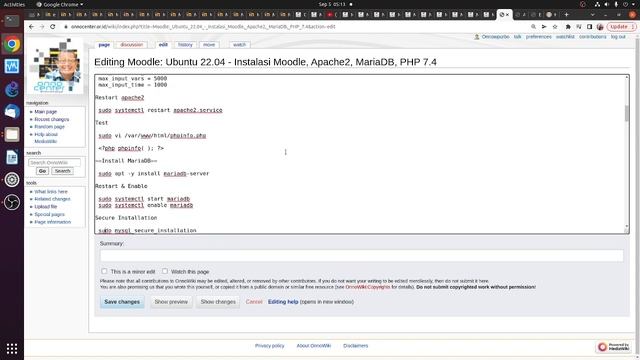Open the Files manager from the dock
This screenshot has width=640, height=360.
tap(12, 134)
